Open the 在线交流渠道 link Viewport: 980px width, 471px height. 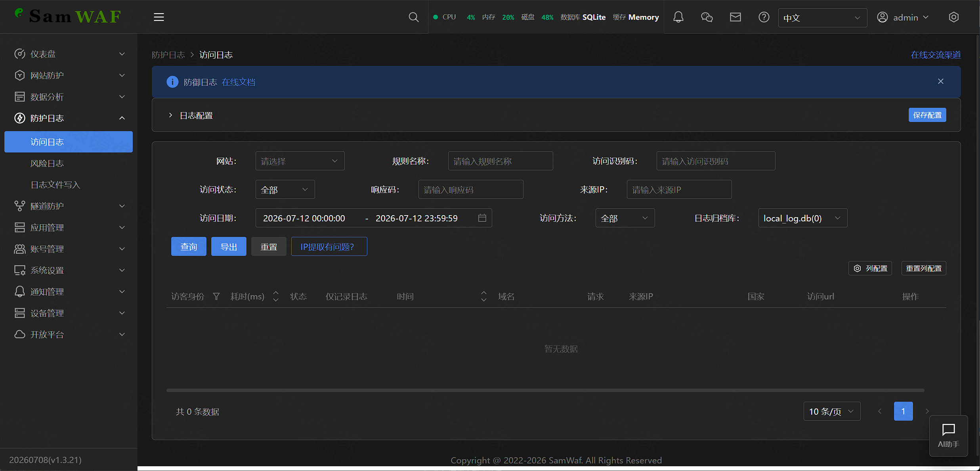click(936, 55)
